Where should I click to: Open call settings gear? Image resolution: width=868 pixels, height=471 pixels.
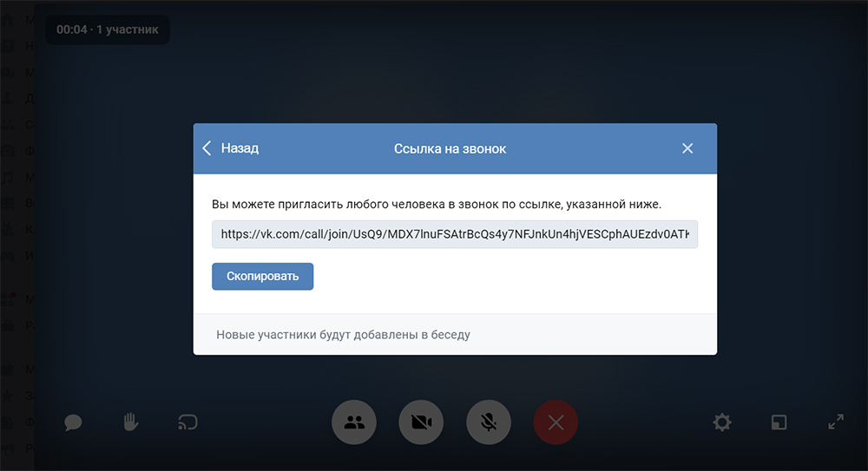click(x=722, y=422)
